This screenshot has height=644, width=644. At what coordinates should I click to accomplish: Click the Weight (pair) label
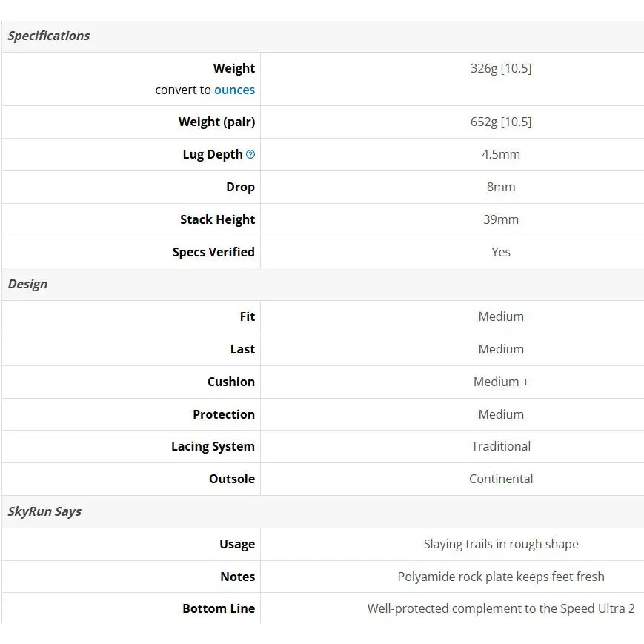pyautogui.click(x=217, y=122)
